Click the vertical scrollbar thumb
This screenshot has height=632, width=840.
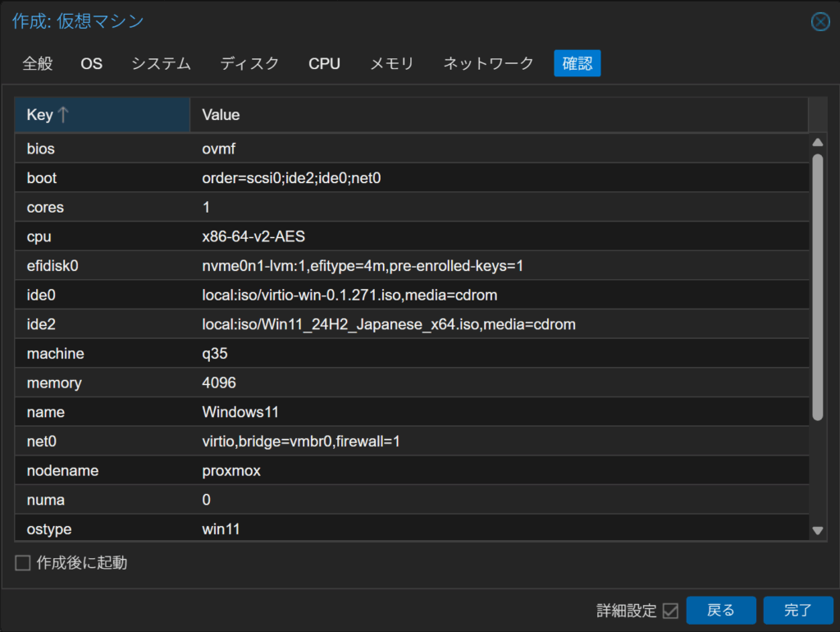point(817,287)
